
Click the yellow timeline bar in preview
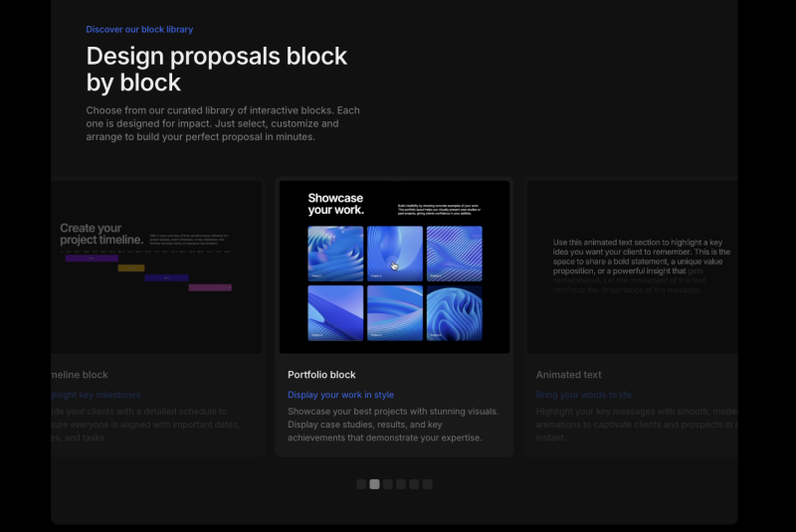coord(131,267)
